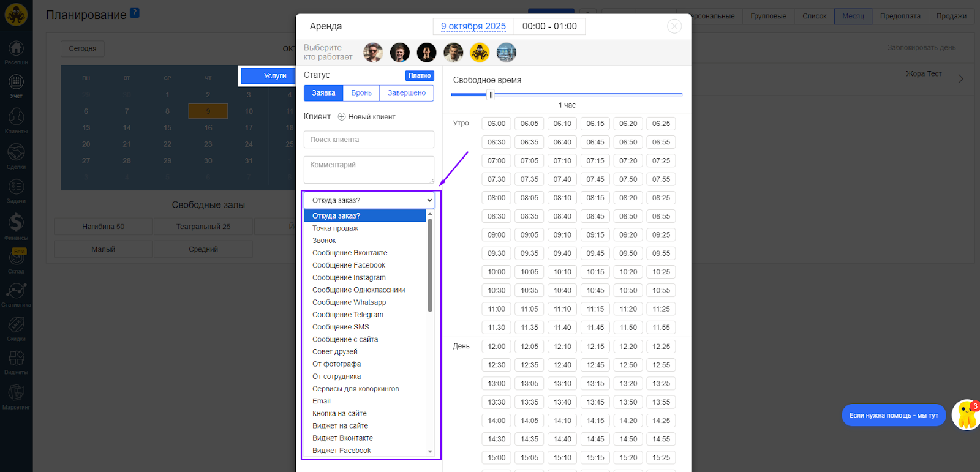Viewport: 980px width, 472px height.
Task: Click the duration slider handle
Action: pos(491,95)
